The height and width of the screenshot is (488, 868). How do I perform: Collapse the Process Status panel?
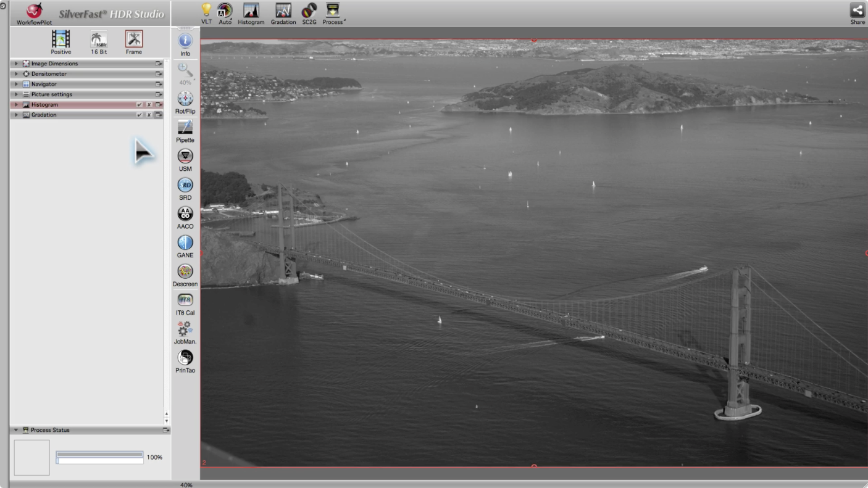(17, 430)
